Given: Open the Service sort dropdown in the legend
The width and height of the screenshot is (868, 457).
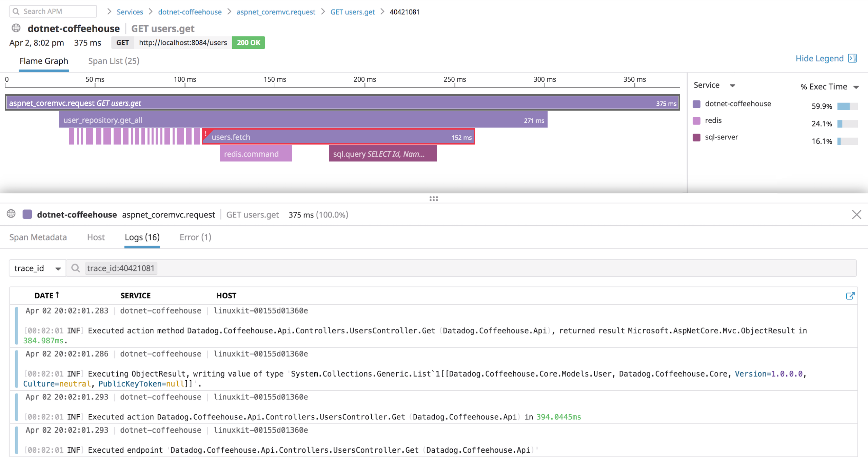Looking at the screenshot, I should coord(733,85).
